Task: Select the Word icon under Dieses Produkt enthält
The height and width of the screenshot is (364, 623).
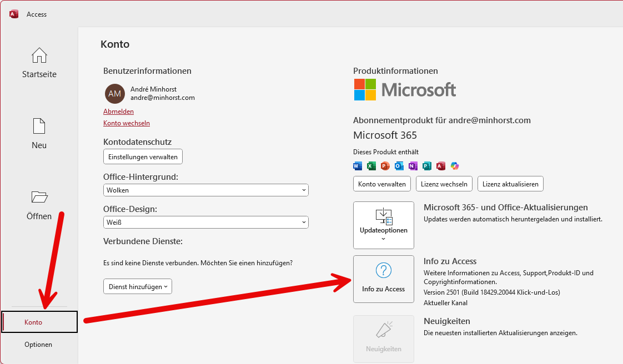Action: click(x=358, y=165)
